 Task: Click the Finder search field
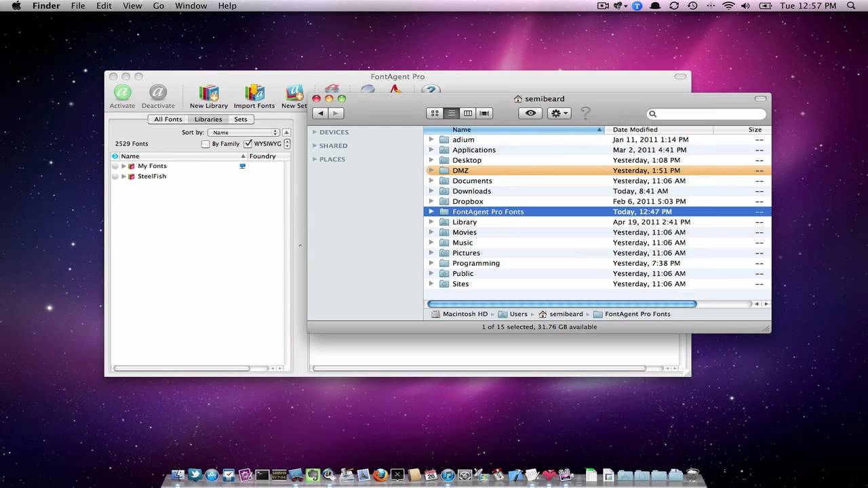(x=706, y=114)
